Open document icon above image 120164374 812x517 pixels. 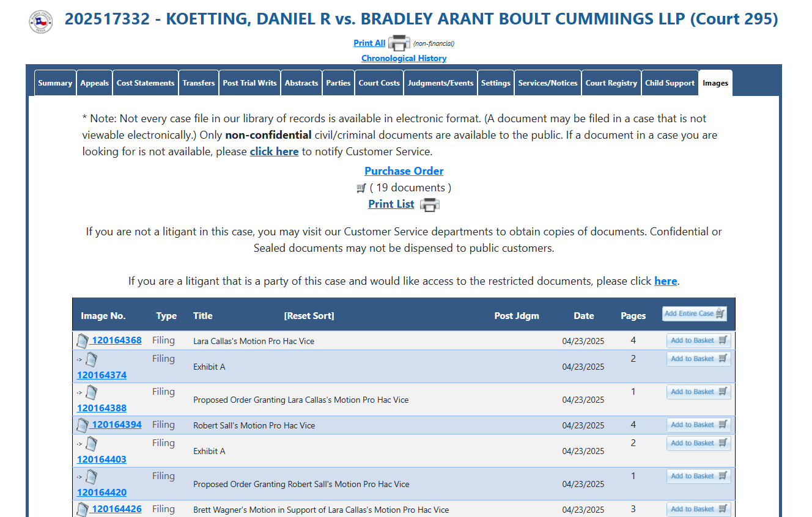(91, 359)
